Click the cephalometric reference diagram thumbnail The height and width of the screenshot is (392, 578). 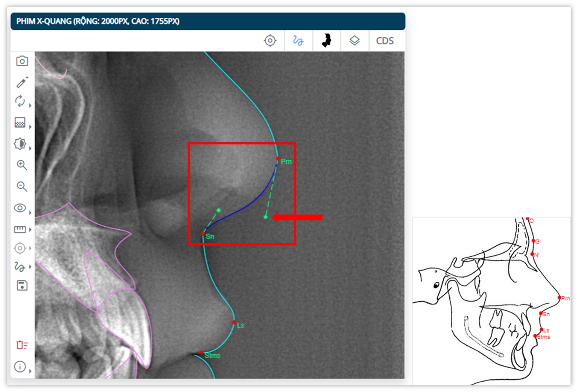pyautogui.click(x=491, y=301)
